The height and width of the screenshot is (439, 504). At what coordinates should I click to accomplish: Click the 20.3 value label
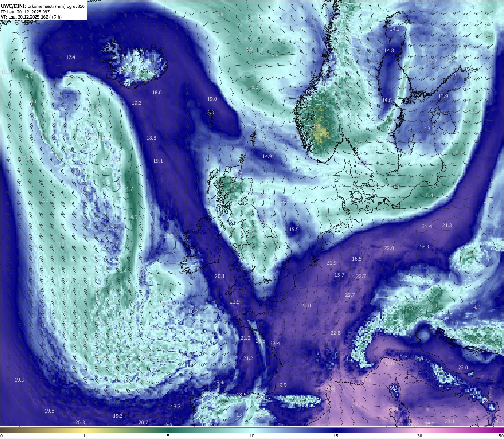(x=80, y=423)
